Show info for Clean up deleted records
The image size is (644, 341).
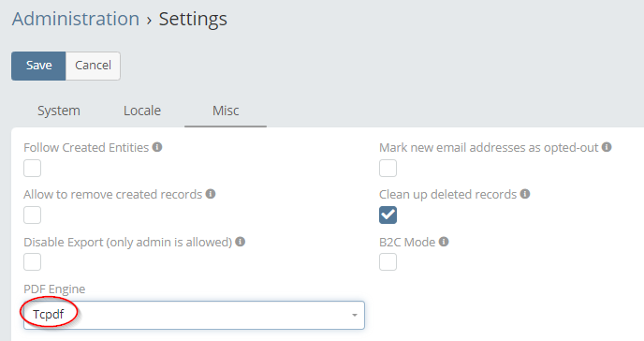tap(525, 194)
